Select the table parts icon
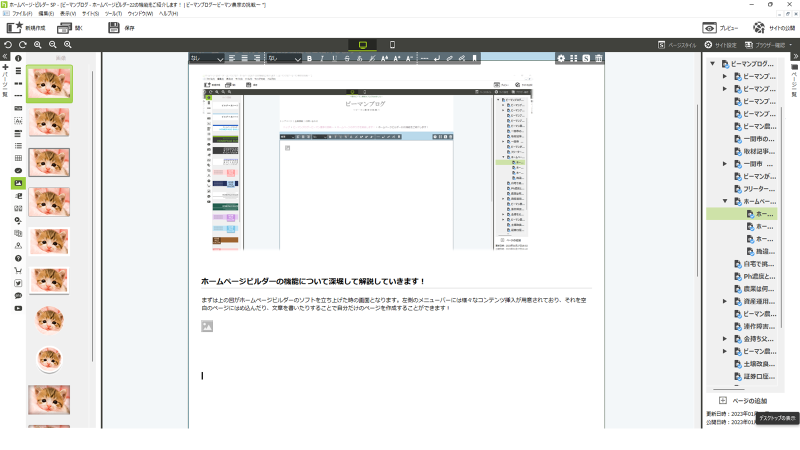800x450 pixels. coord(18,158)
